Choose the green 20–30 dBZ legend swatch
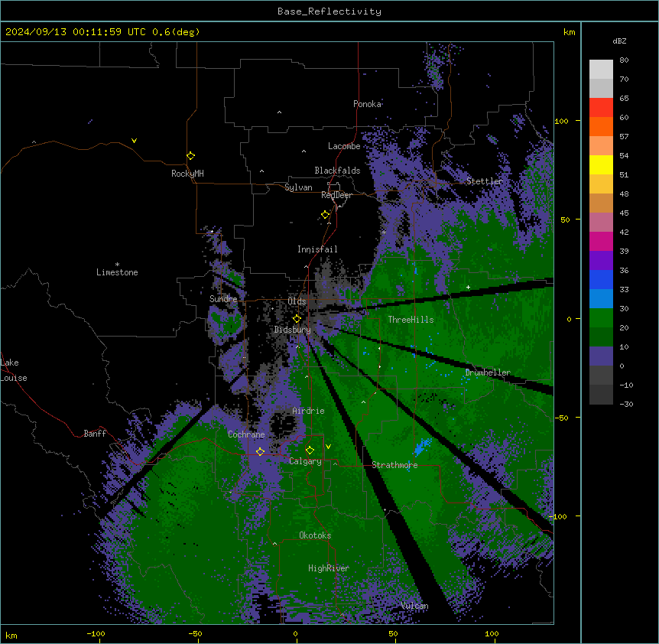Image resolution: width=659 pixels, height=644 pixels. tap(601, 318)
